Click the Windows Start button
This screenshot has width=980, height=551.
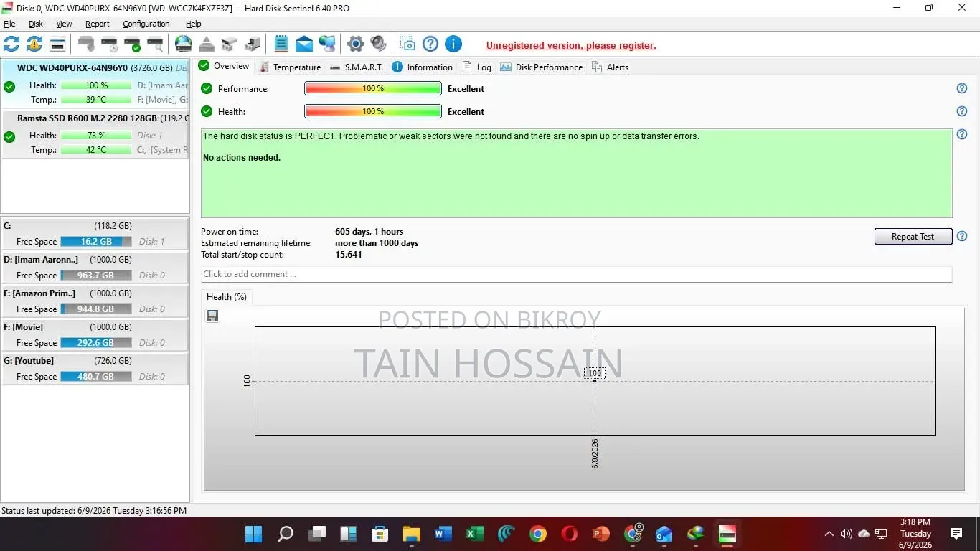253,534
